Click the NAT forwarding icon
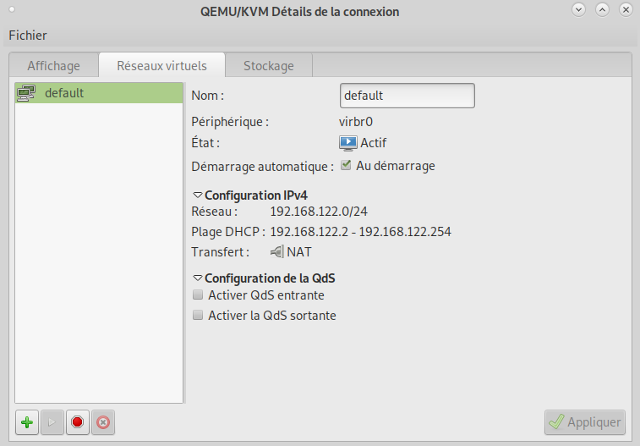 [277, 252]
